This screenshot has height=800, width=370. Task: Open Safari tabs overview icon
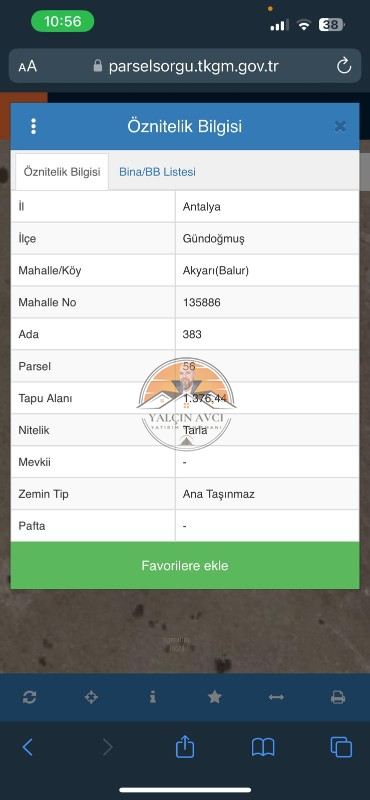coord(341,747)
